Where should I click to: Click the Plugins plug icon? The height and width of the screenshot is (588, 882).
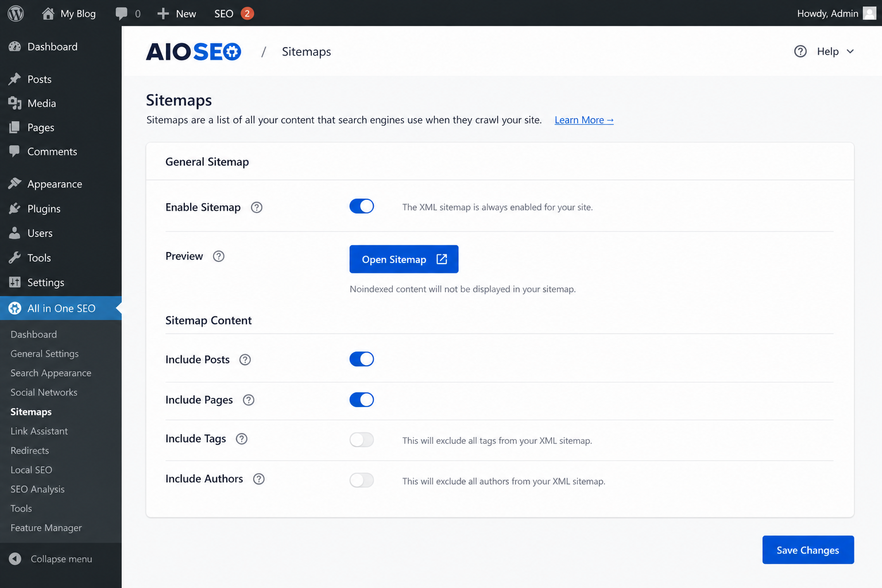[x=15, y=208]
